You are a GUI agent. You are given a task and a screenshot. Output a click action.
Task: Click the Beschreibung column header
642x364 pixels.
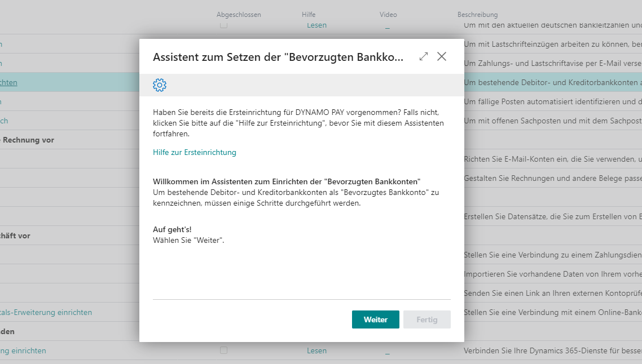(x=477, y=15)
